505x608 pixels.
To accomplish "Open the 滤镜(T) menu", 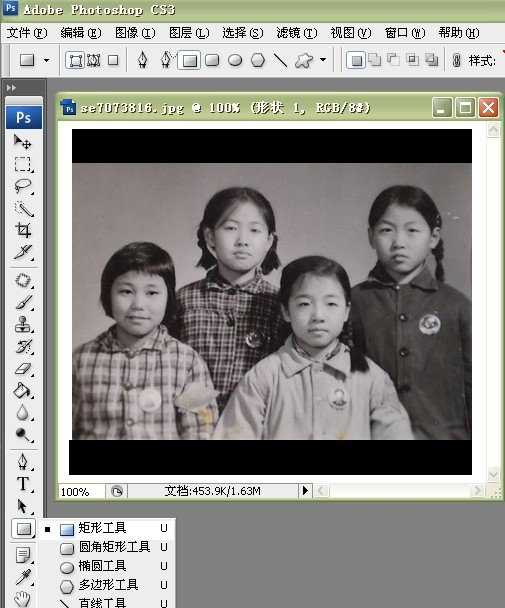I will [x=297, y=33].
